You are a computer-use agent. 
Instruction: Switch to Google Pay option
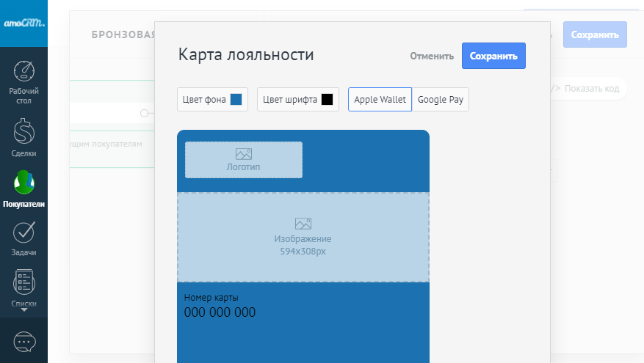point(440,100)
